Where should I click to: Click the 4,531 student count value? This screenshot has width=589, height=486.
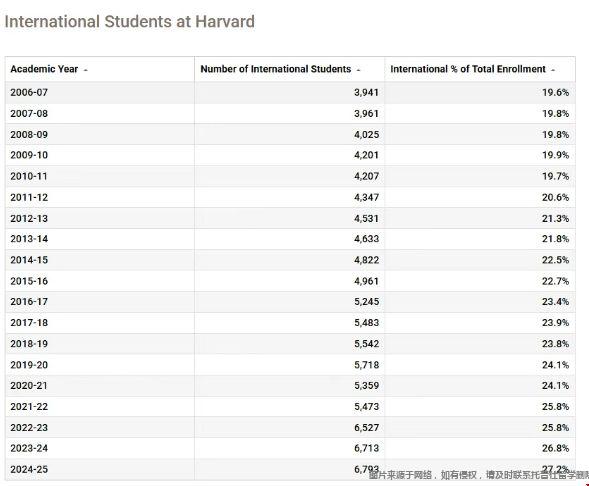click(x=366, y=218)
